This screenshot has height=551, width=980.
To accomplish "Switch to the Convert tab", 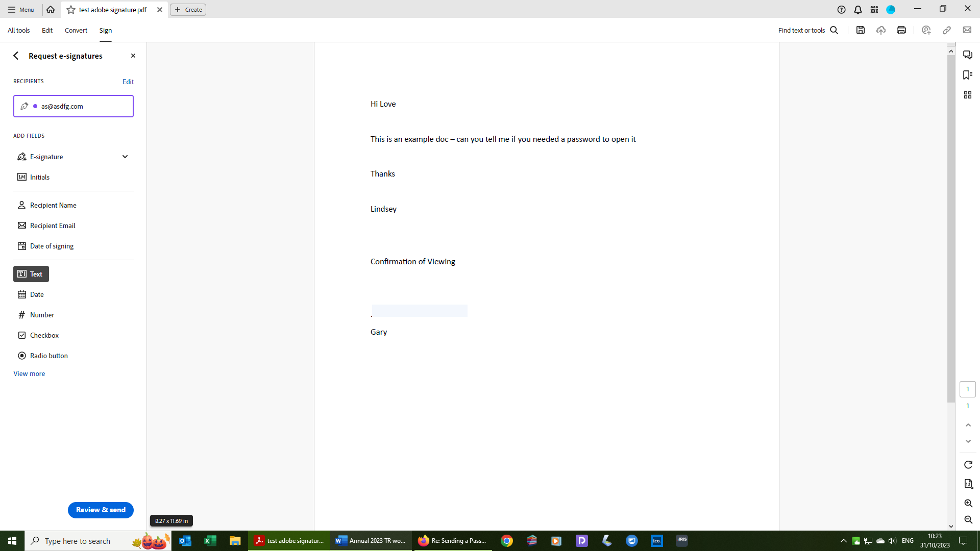I will [x=76, y=30].
